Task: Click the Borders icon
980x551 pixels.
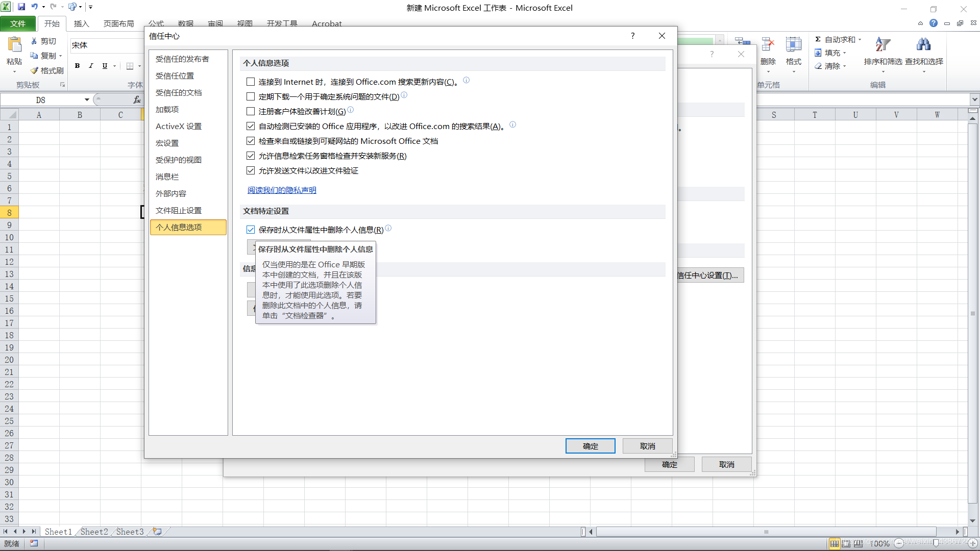Action: point(130,66)
